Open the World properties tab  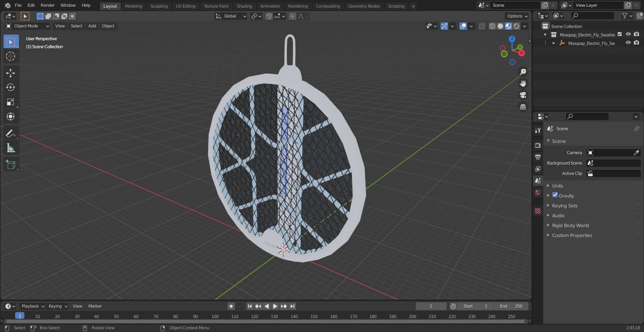coord(538,192)
